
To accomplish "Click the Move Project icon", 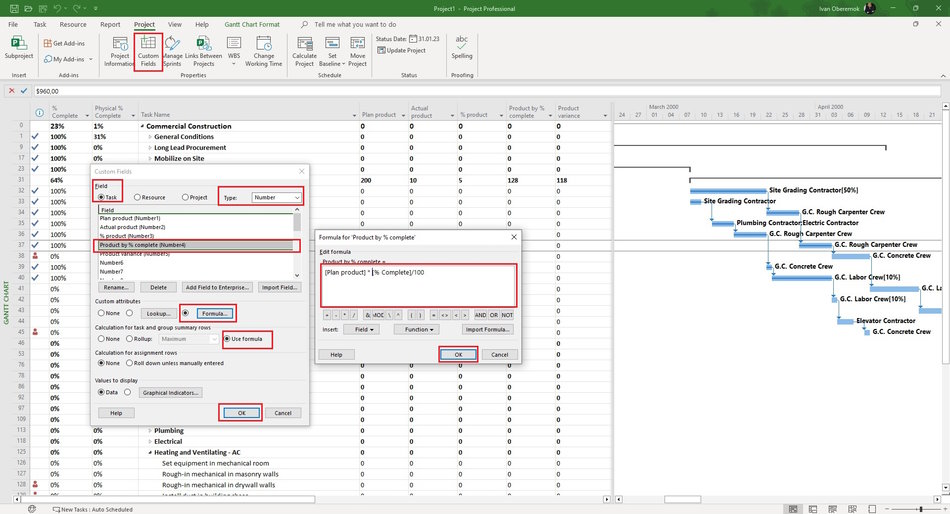I will point(357,52).
